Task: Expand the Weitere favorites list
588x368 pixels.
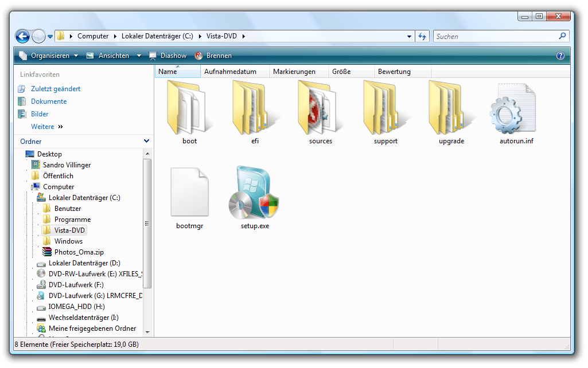Action: point(46,127)
